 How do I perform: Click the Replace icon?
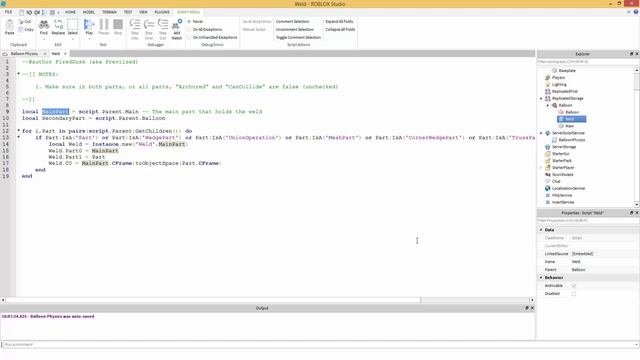[58, 24]
